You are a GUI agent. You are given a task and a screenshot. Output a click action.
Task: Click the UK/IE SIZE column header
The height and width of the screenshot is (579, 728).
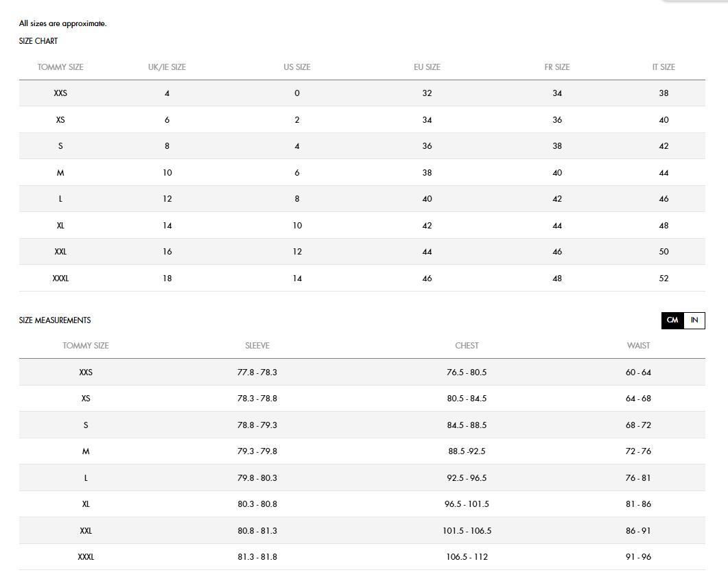(x=167, y=67)
